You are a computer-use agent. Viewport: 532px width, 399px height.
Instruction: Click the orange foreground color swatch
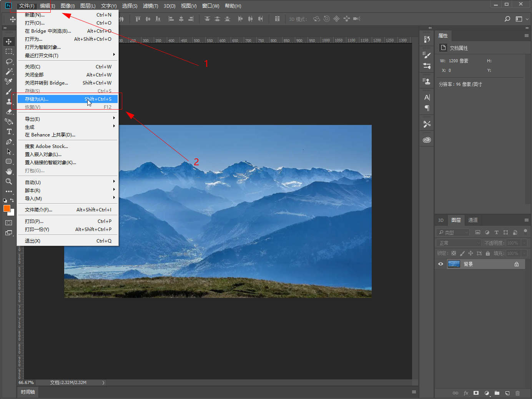coord(7,208)
